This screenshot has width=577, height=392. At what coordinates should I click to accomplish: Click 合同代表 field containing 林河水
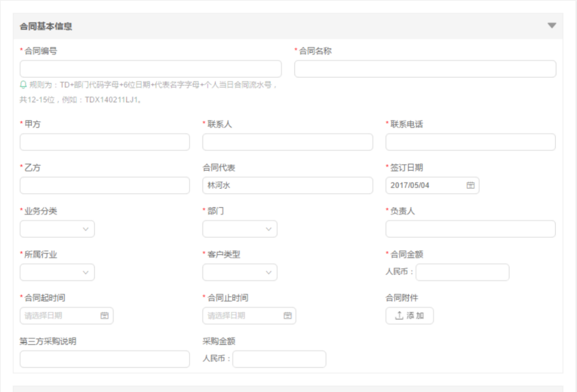287,185
